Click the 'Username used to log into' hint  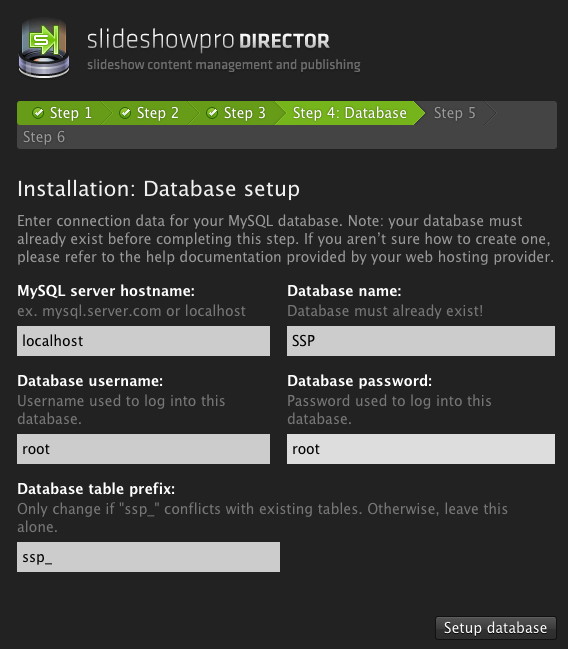tap(121, 410)
